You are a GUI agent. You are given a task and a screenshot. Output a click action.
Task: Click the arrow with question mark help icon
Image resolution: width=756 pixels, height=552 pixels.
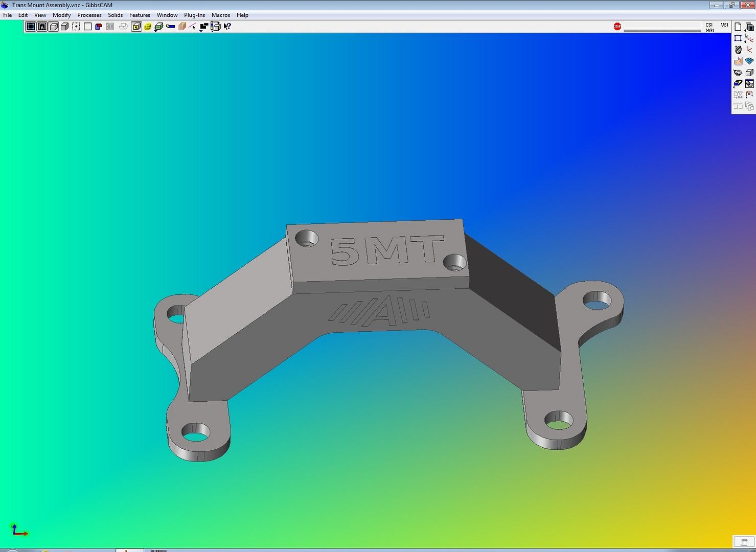(227, 27)
